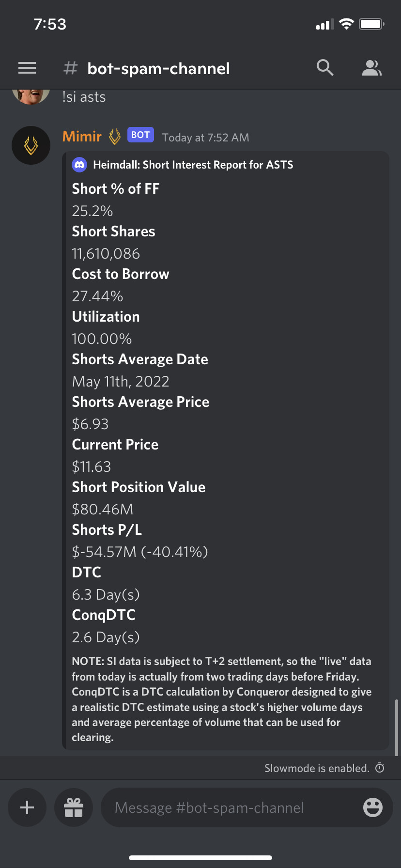Image resolution: width=401 pixels, height=868 pixels.
Task: Tap the slowmode timer icon
Action: pos(380,768)
